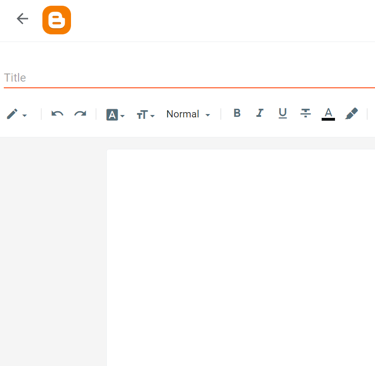
Task: Open the font size dropdown
Action: point(145,115)
